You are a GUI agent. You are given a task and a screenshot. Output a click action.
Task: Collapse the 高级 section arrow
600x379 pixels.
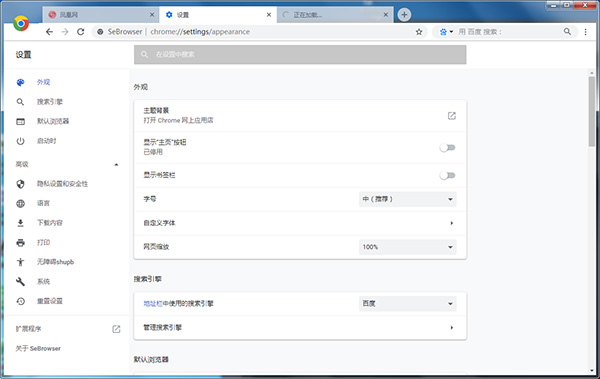click(116, 165)
